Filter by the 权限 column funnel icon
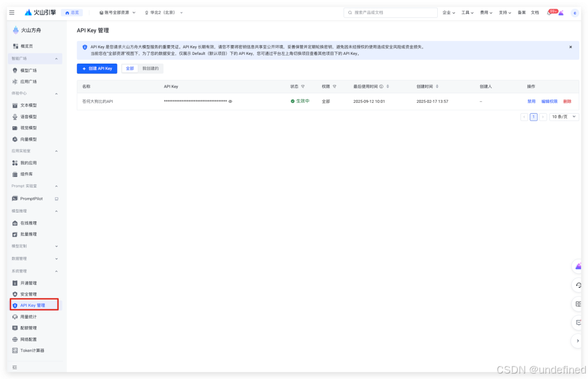 click(x=334, y=86)
